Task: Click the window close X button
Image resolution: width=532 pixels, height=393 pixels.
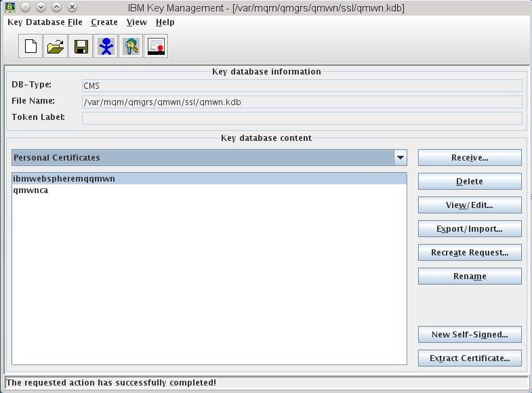Action: tap(72, 7)
